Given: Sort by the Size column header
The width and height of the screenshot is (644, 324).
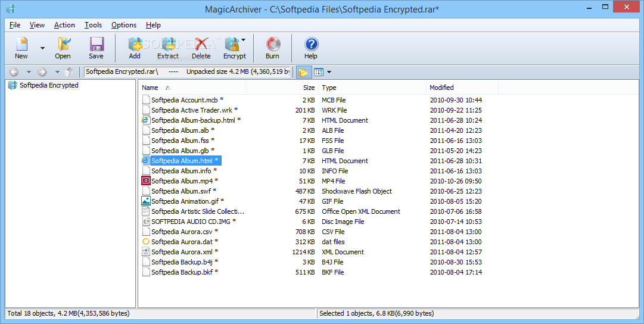Looking at the screenshot, I should point(282,88).
